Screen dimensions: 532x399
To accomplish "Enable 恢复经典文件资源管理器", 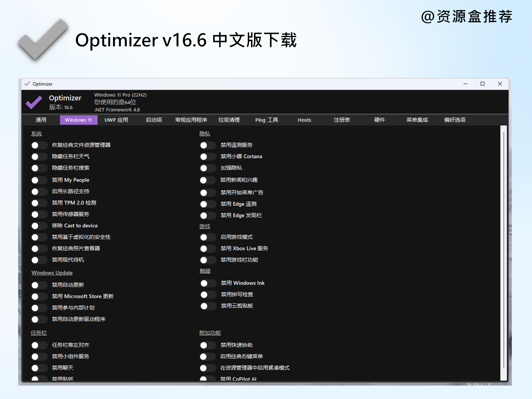I will click(x=39, y=145).
